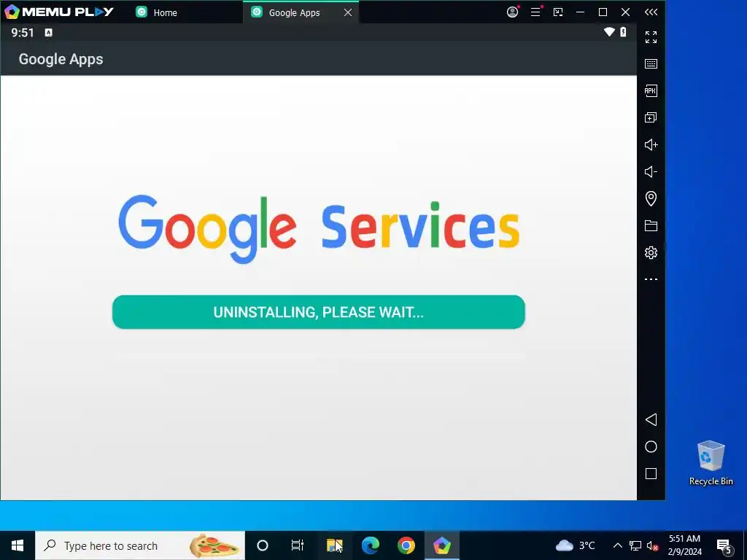Image resolution: width=747 pixels, height=560 pixels.
Task: Decrease volume with the sidebar speaker minus
Action: pyautogui.click(x=651, y=171)
